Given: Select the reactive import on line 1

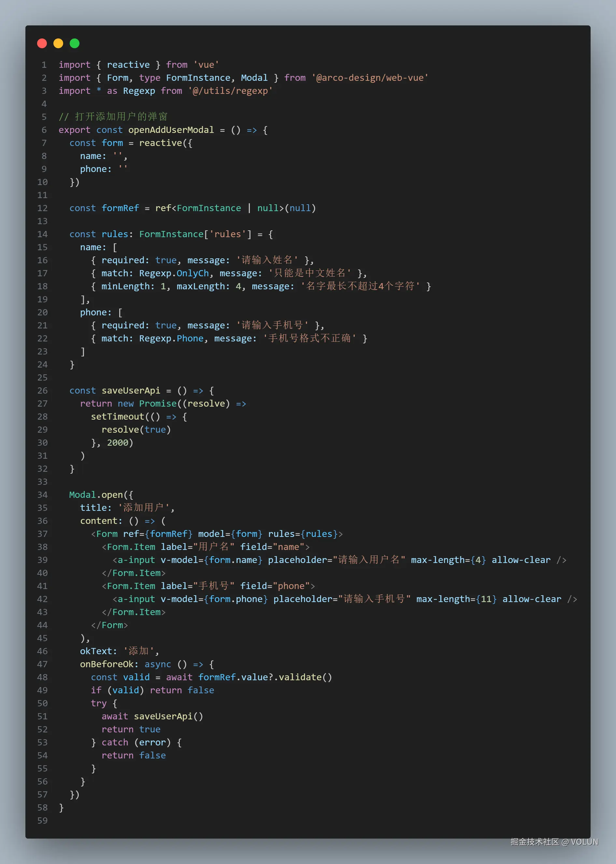Looking at the screenshot, I should coord(128,65).
